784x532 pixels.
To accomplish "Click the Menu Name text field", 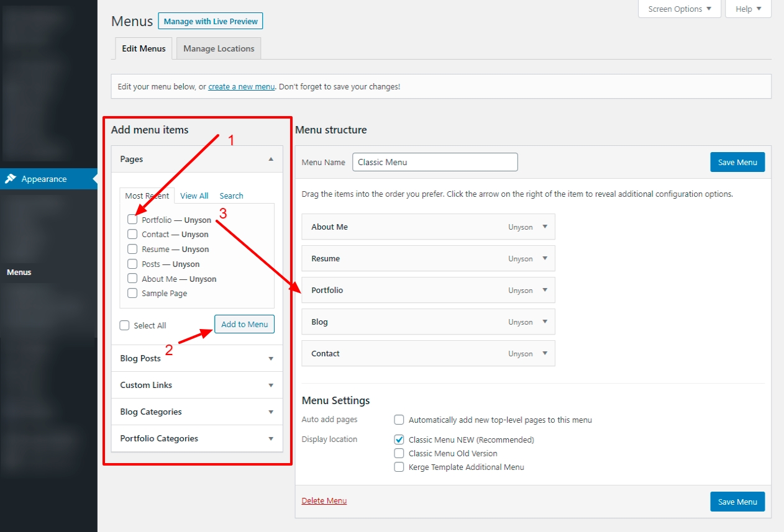I will point(435,162).
